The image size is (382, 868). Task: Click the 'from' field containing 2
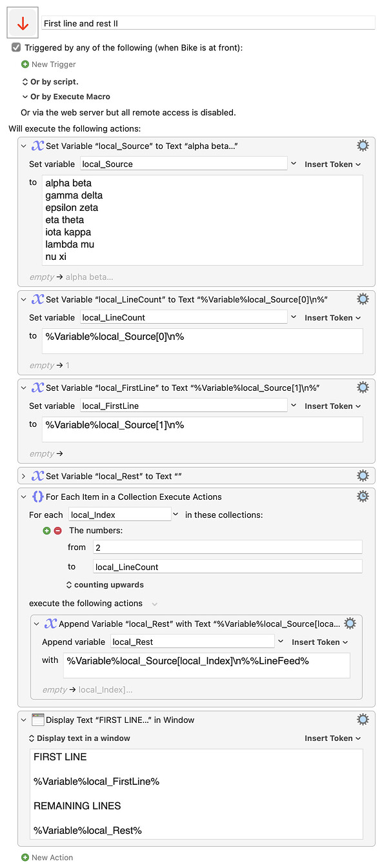click(228, 547)
